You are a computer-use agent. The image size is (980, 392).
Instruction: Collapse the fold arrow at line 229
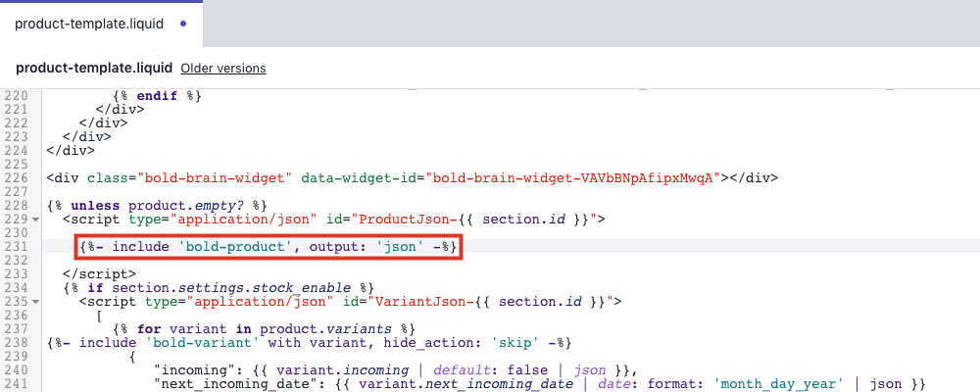click(35, 220)
